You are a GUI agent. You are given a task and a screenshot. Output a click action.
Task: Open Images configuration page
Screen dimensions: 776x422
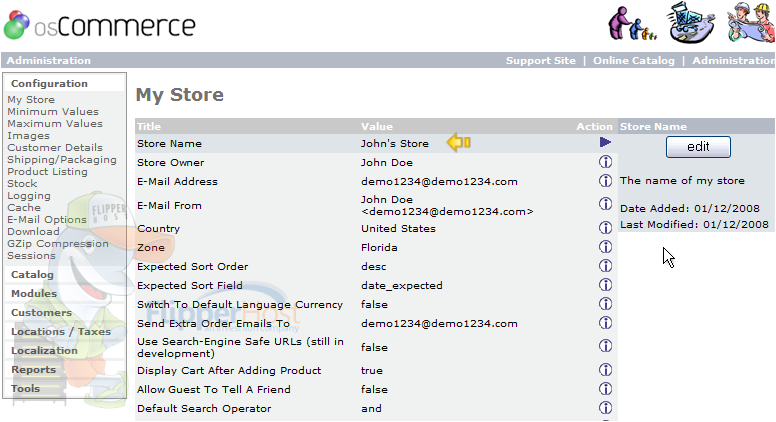(28, 136)
